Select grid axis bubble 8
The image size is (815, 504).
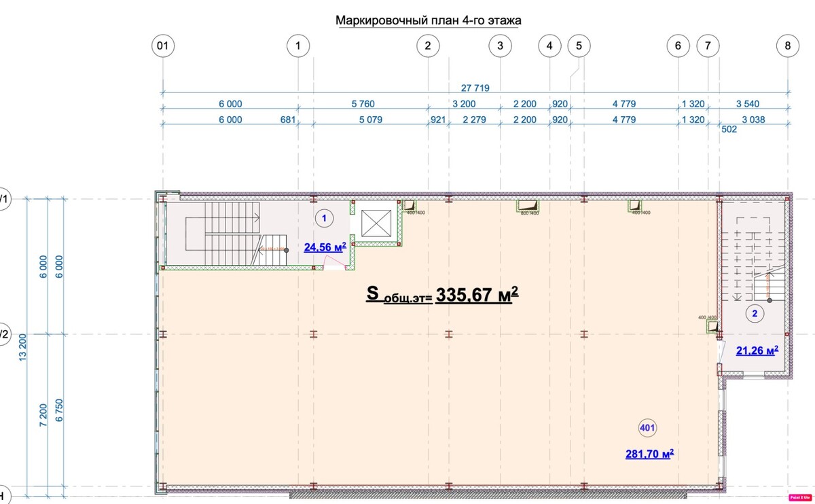click(787, 46)
